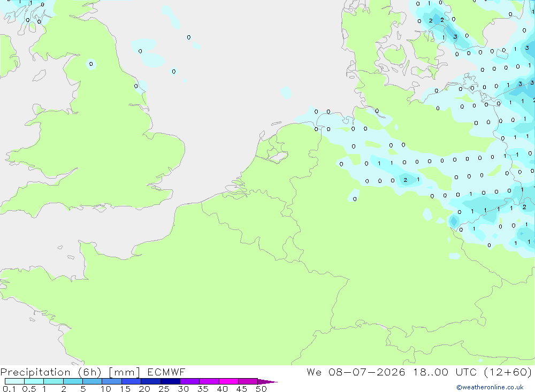Click the 20–25 mm dark blue legend swatch
The height and width of the screenshot is (392, 535).
pos(151,381)
